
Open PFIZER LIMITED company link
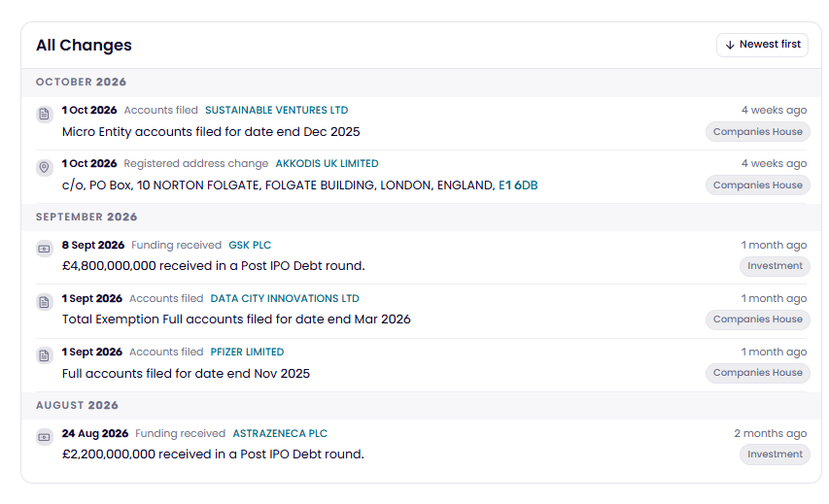[x=247, y=352]
